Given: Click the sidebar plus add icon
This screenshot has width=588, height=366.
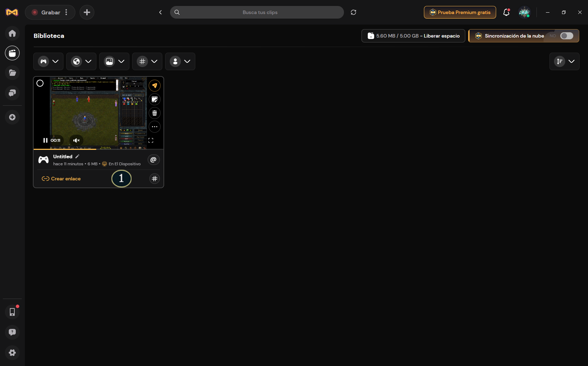Looking at the screenshot, I should [x=12, y=117].
